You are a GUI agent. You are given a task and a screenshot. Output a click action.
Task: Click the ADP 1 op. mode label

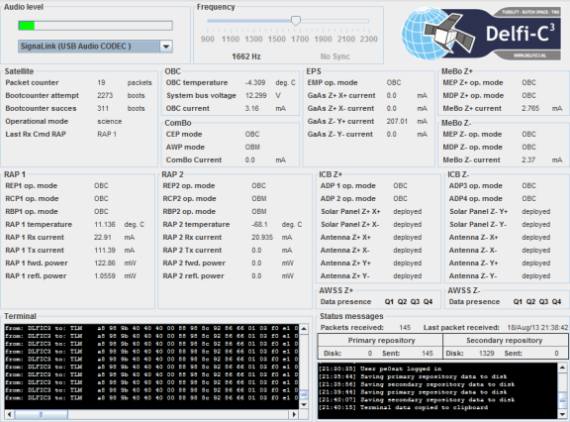[x=348, y=186]
